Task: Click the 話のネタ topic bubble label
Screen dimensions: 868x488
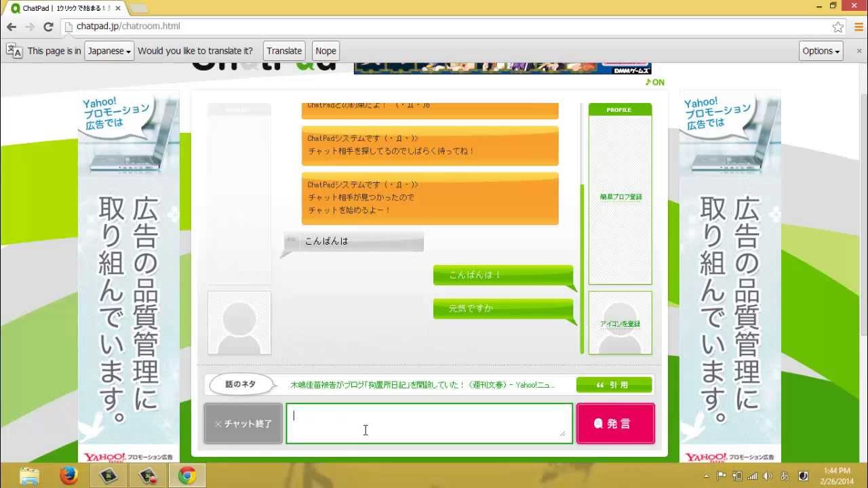Action: coord(241,384)
